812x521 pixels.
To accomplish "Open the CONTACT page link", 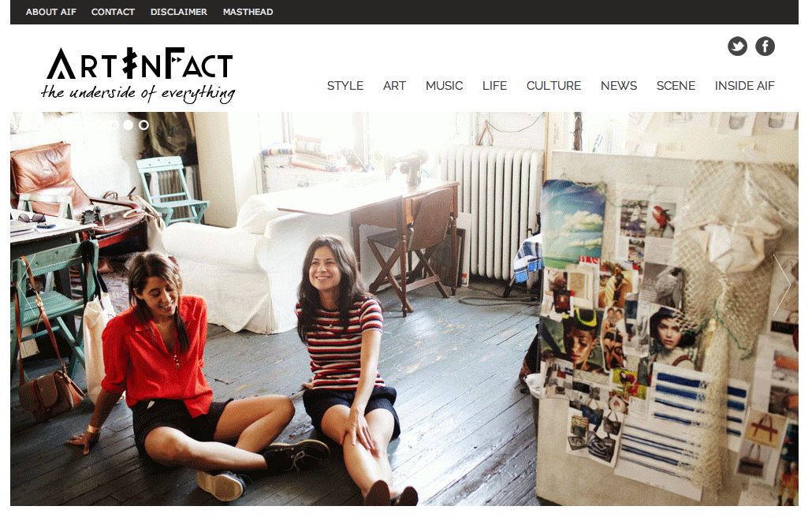I will (x=113, y=12).
